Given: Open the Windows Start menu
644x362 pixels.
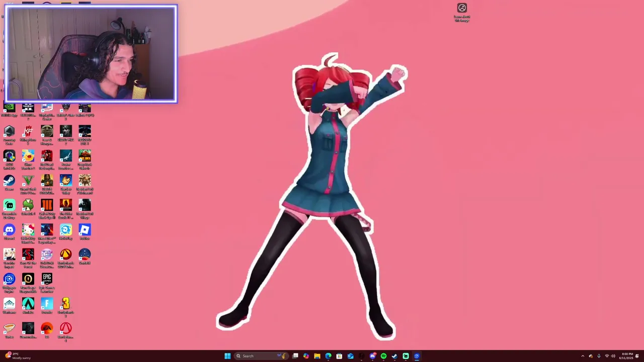Looking at the screenshot, I should [227, 356].
